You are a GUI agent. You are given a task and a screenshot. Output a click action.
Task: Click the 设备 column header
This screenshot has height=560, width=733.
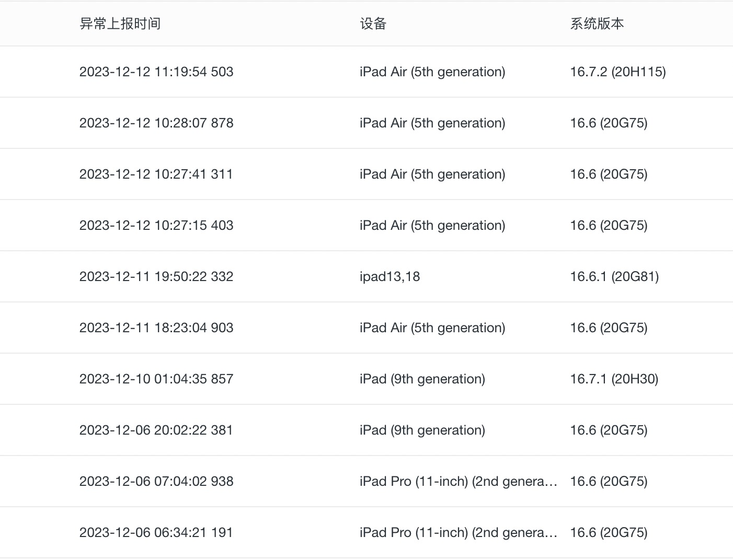[373, 24]
